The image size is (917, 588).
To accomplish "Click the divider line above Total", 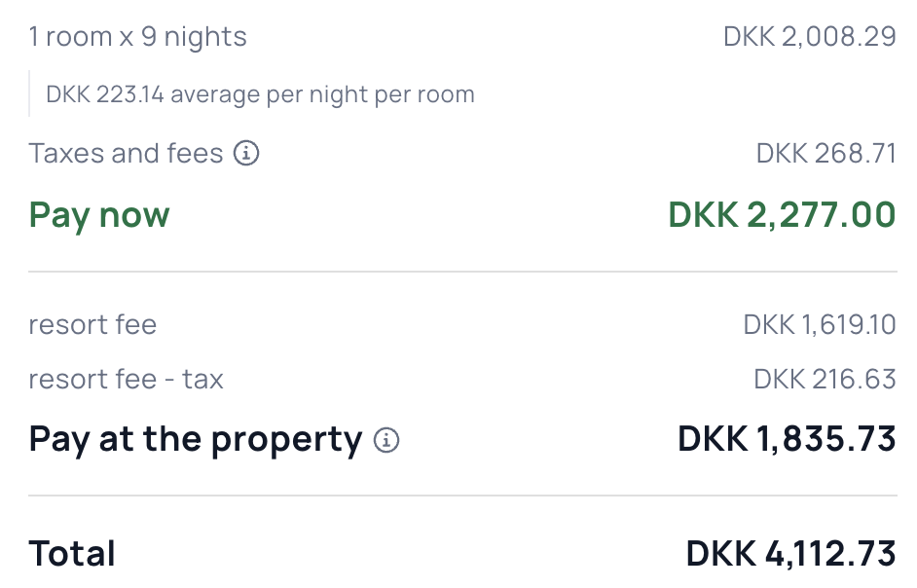I will [462, 496].
